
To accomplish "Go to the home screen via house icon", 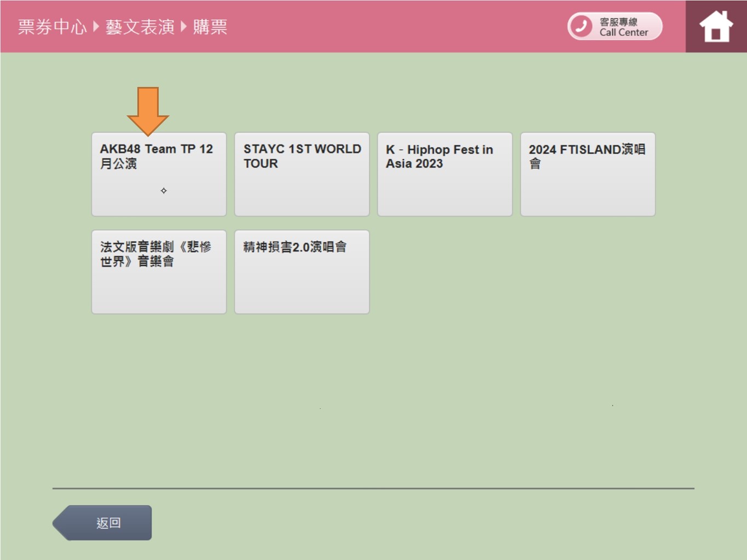I will tap(716, 26).
